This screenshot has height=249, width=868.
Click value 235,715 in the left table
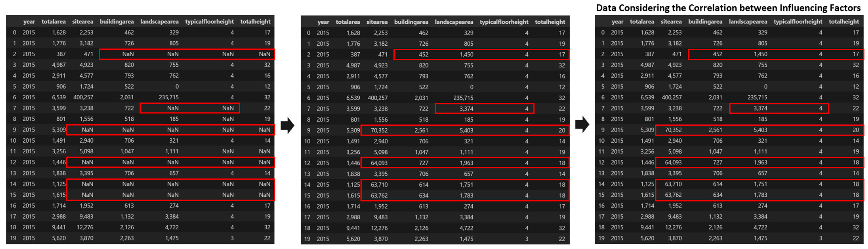pyautogui.click(x=169, y=97)
